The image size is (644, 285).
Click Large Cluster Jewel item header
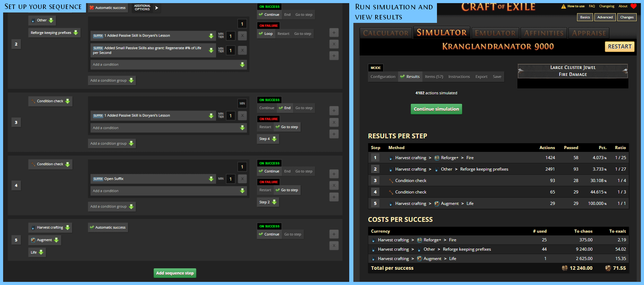(x=573, y=71)
